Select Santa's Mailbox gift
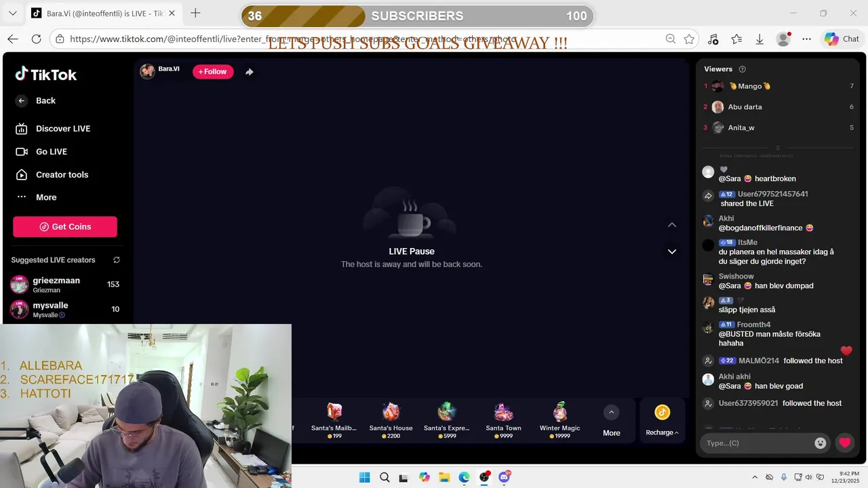 coord(334,420)
